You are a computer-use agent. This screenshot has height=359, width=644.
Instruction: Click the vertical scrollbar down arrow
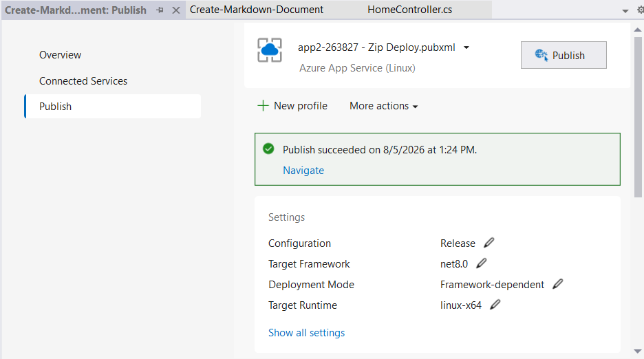[637, 351]
